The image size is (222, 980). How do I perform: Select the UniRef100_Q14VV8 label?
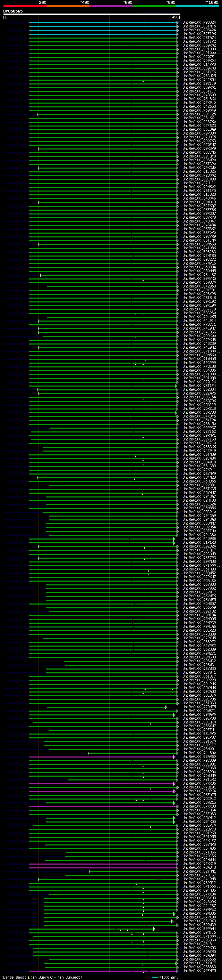tap(199, 64)
